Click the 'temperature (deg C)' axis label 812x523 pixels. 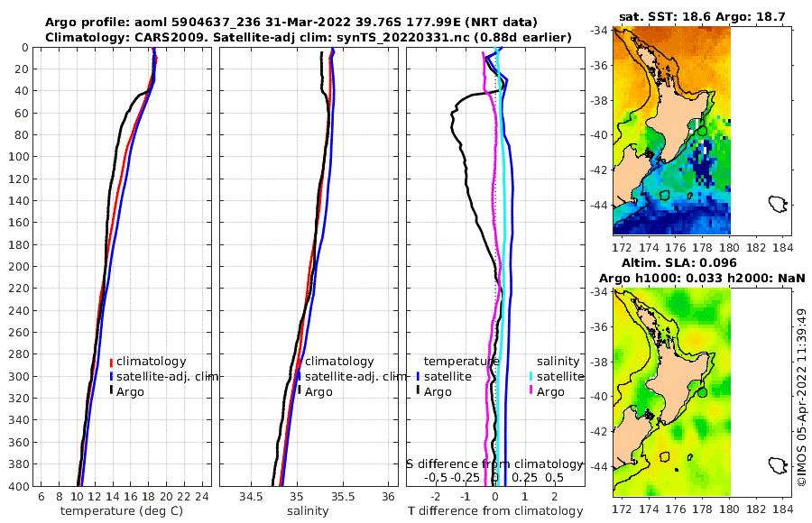coord(122,511)
